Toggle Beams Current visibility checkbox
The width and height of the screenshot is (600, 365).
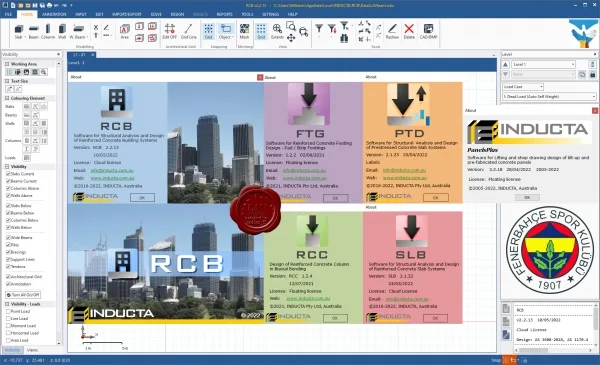coord(8,181)
